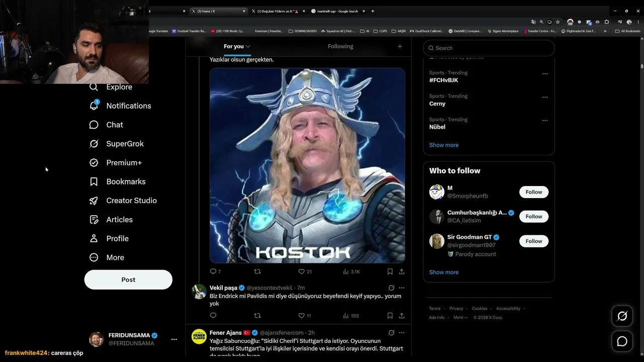The height and width of the screenshot is (362, 644).
Task: Switch to martinelli age Google Search tab
Action: pyautogui.click(x=337, y=11)
